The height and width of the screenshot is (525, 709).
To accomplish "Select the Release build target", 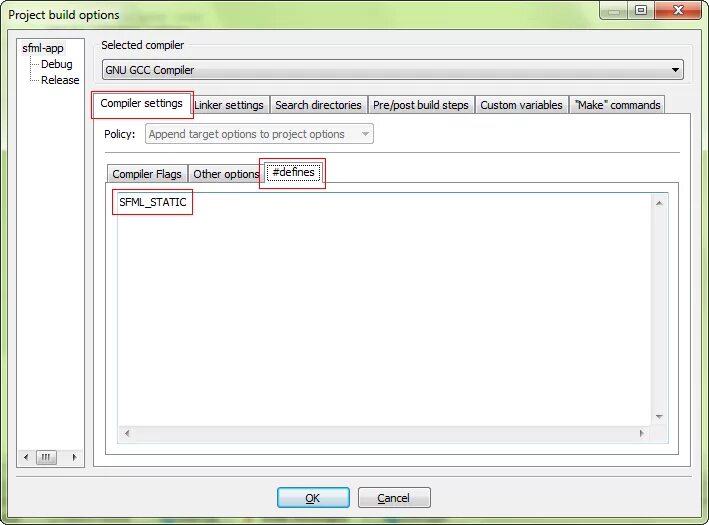I will coord(60,80).
